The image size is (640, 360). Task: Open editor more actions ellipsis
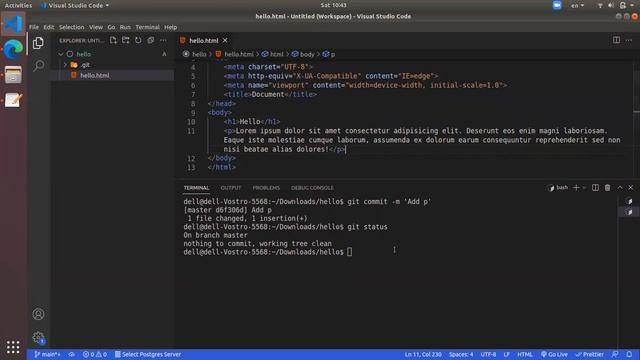coord(629,40)
